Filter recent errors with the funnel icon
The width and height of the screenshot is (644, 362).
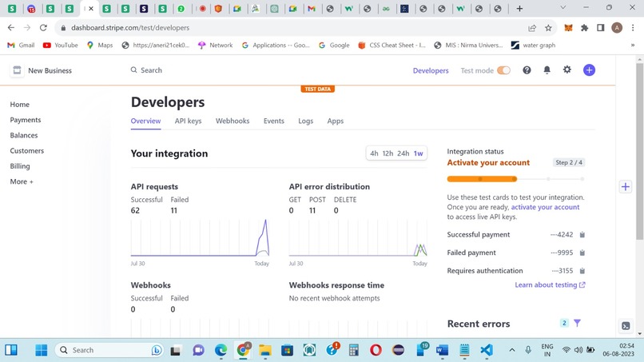click(577, 324)
